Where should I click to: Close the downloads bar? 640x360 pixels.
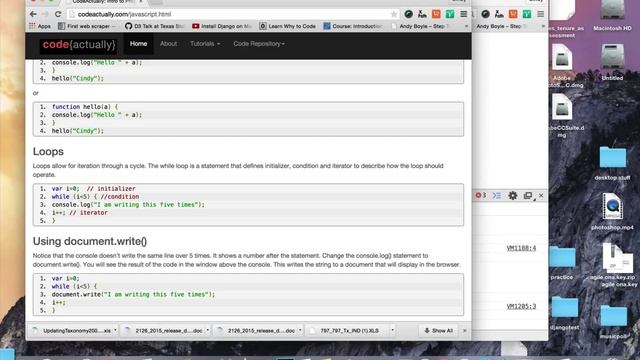pos(464,330)
